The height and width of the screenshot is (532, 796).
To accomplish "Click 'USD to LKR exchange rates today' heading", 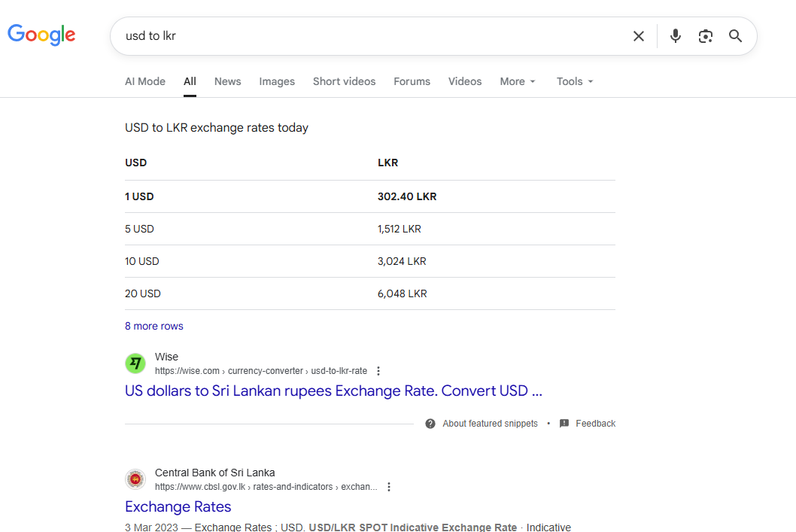I will point(217,128).
